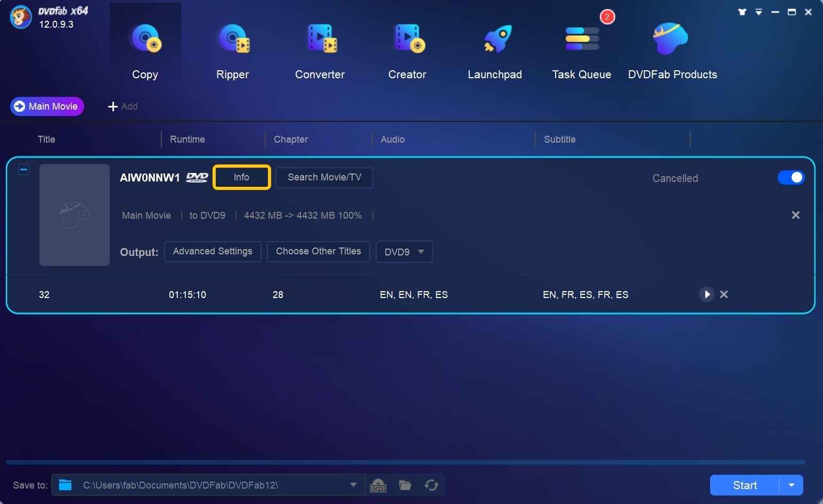Click the DVD logo icon beside AIW0NNW1
Screen dimensions: 823x504
[197, 178]
